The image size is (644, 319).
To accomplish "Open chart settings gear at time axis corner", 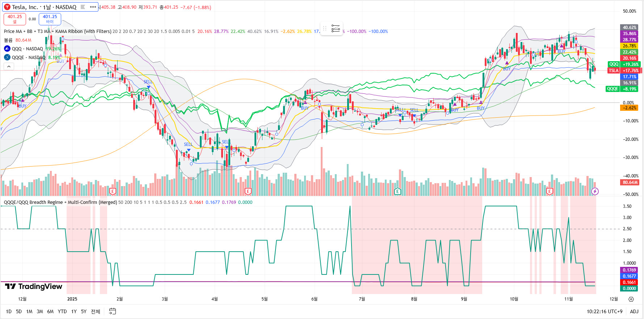I will (x=631, y=299).
